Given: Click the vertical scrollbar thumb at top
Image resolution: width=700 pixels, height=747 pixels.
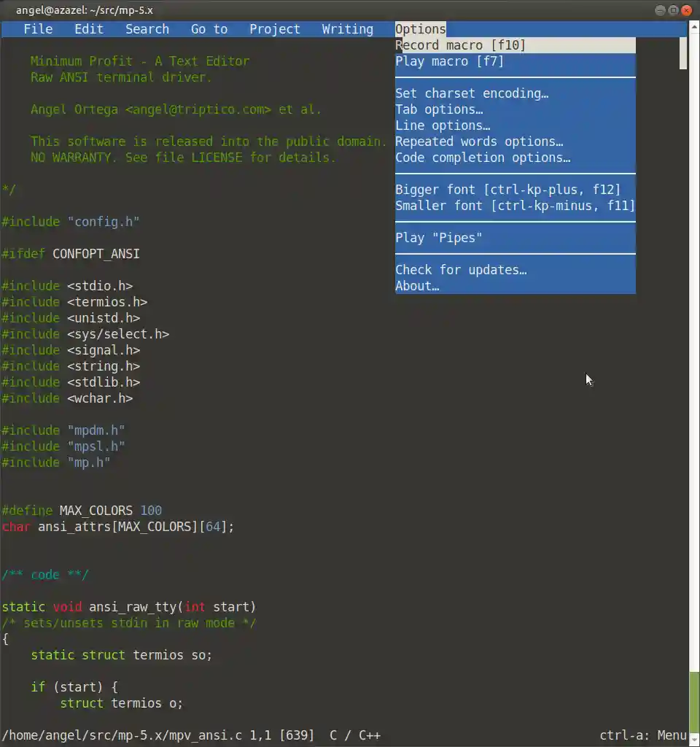Looking at the screenshot, I should coord(683,53).
